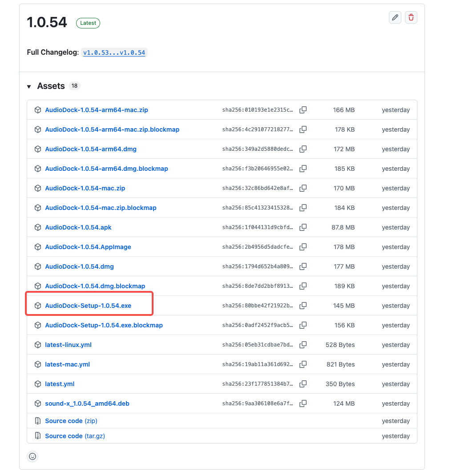Copy sha256 for AudioDock-1.0.54-mac.zip
This screenshot has height=476, width=465.
pyautogui.click(x=303, y=188)
